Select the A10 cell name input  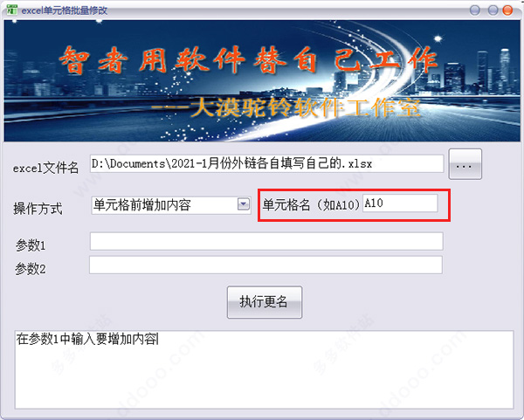click(400, 203)
